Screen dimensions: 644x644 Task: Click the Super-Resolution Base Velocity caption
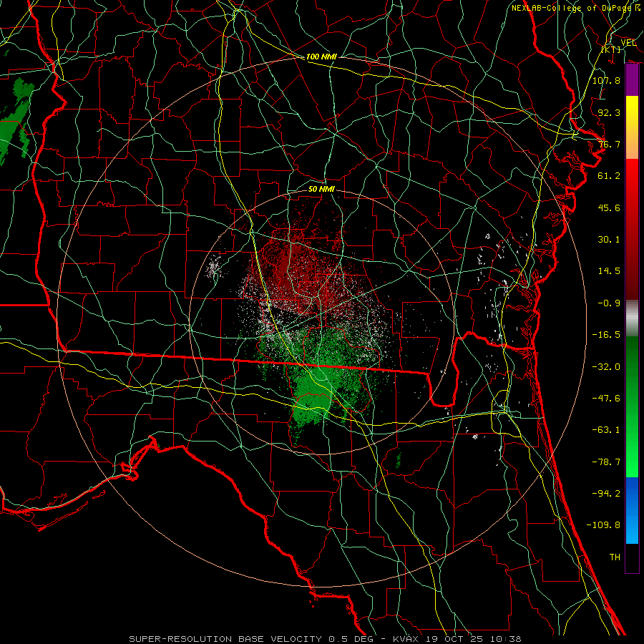[x=326, y=639]
